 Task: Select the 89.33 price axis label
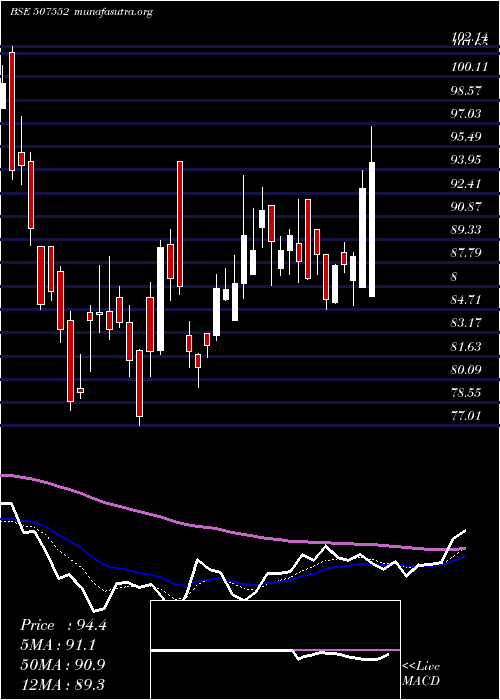click(x=467, y=230)
